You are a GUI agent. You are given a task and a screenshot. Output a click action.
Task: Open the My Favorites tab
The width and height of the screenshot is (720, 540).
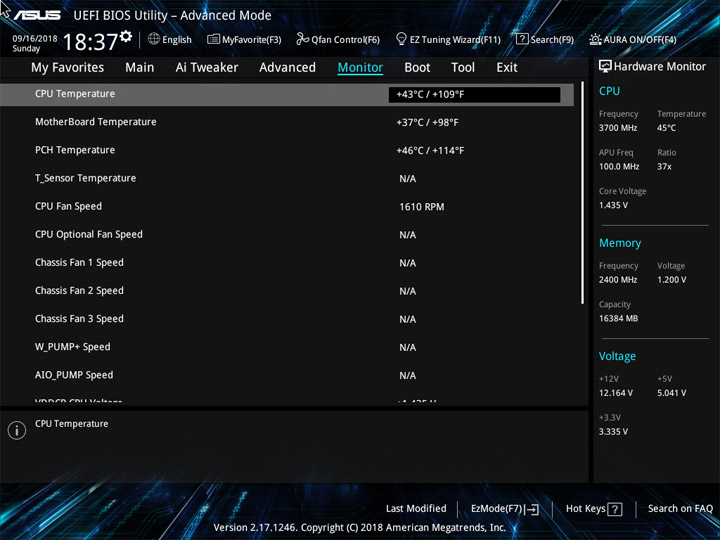[x=68, y=68]
